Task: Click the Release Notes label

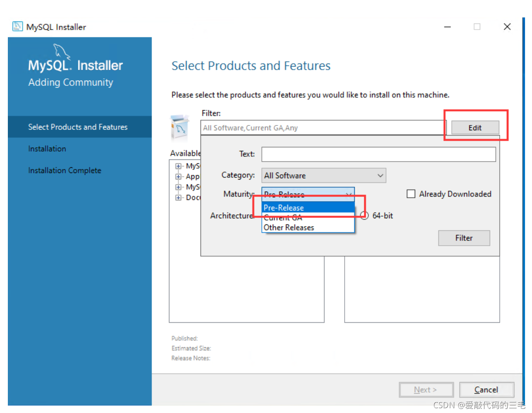Action: [191, 358]
